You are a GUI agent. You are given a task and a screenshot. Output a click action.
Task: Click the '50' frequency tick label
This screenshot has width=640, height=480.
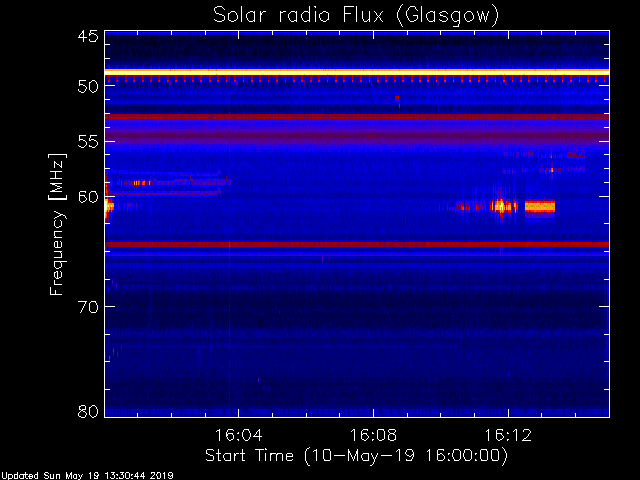pyautogui.click(x=88, y=86)
